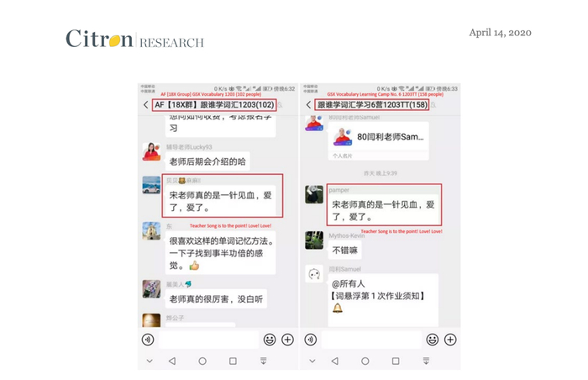Tap the bell emoji in 闫利Samuel's message
The width and height of the screenshot is (588, 380).
(x=338, y=309)
